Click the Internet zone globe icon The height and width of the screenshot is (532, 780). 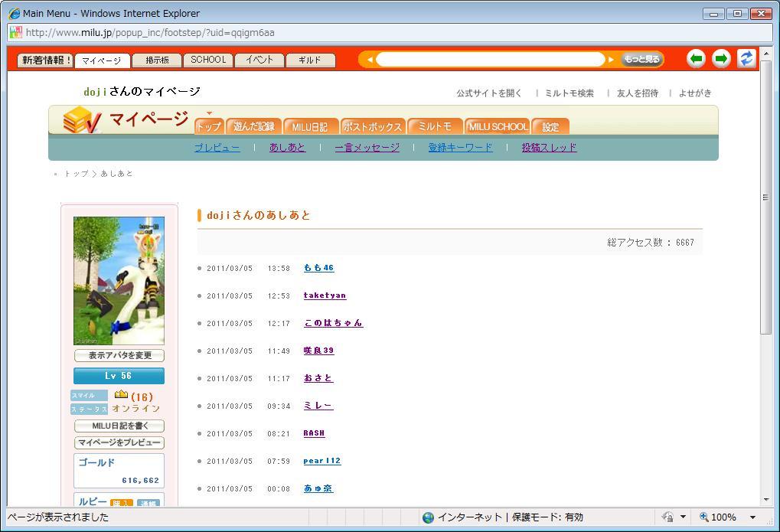[x=428, y=517]
